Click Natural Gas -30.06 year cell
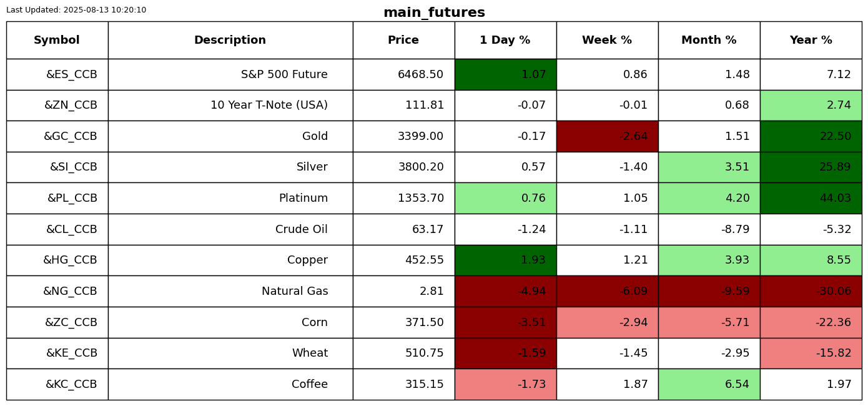Screen dimensions: 868x406 [x=811, y=291]
